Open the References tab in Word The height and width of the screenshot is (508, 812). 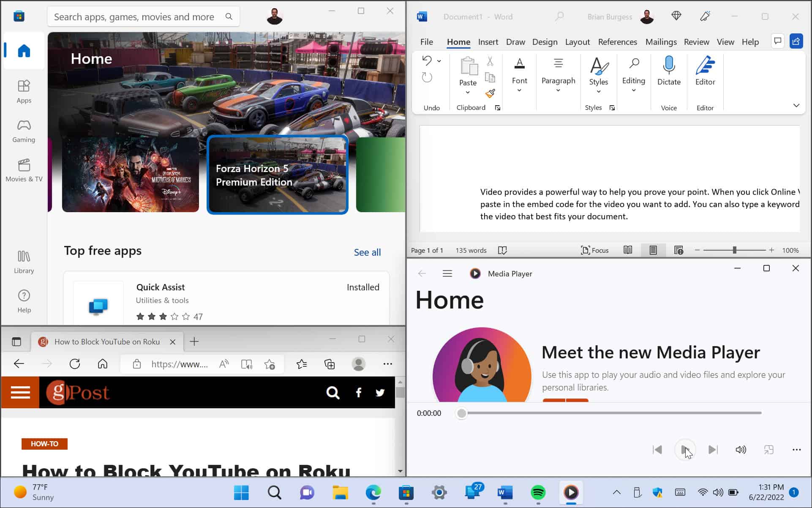click(617, 42)
